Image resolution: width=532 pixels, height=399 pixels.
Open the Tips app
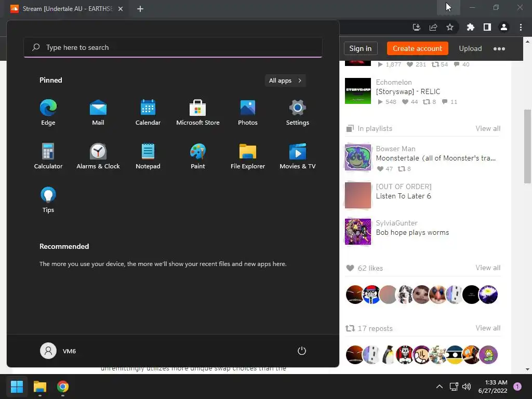[x=48, y=200]
